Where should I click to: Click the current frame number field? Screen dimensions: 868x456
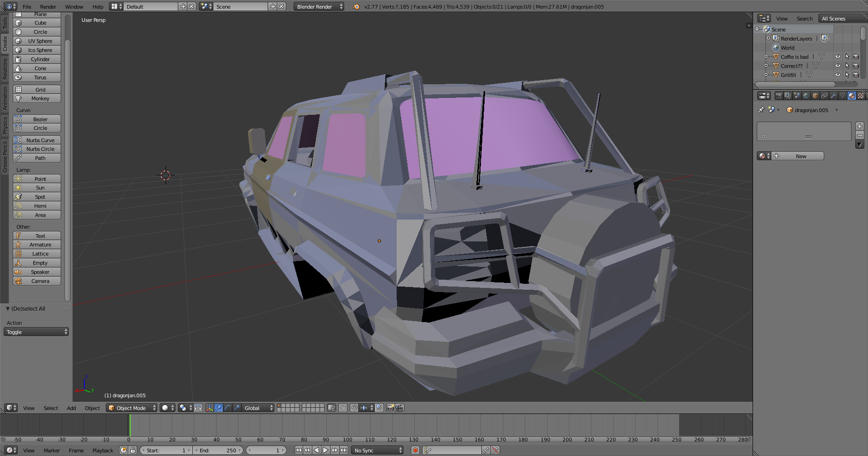tap(266, 450)
